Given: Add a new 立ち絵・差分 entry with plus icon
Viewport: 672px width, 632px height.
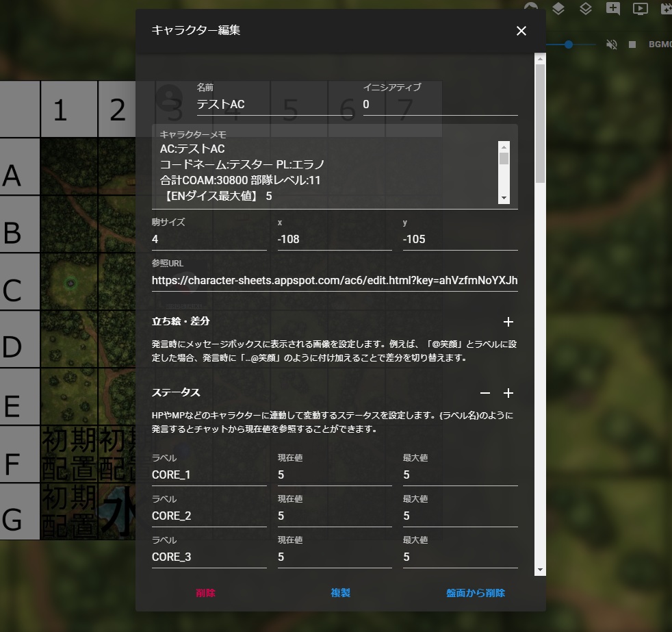Looking at the screenshot, I should tap(508, 321).
